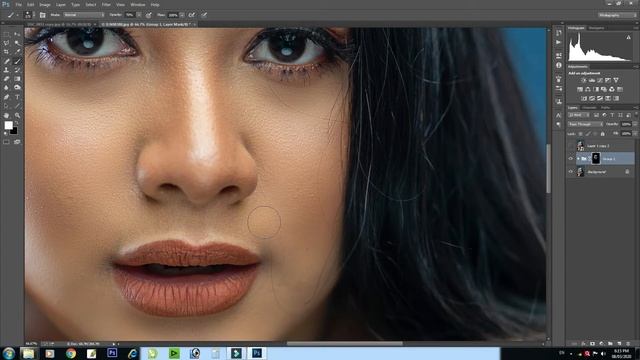Click the canvas horizontal scrollbar
The height and width of the screenshot is (360, 640).
[x=344, y=344]
